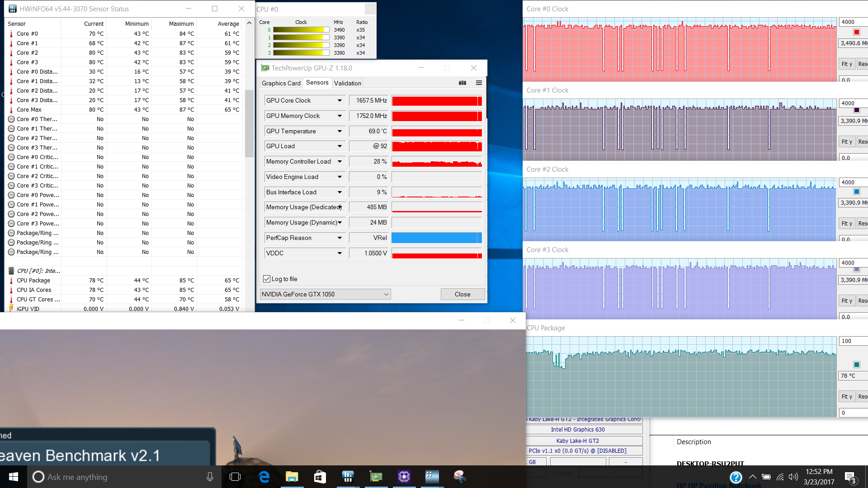
Task: Expand the GPU Core Clock dropdown arrow
Action: point(340,100)
